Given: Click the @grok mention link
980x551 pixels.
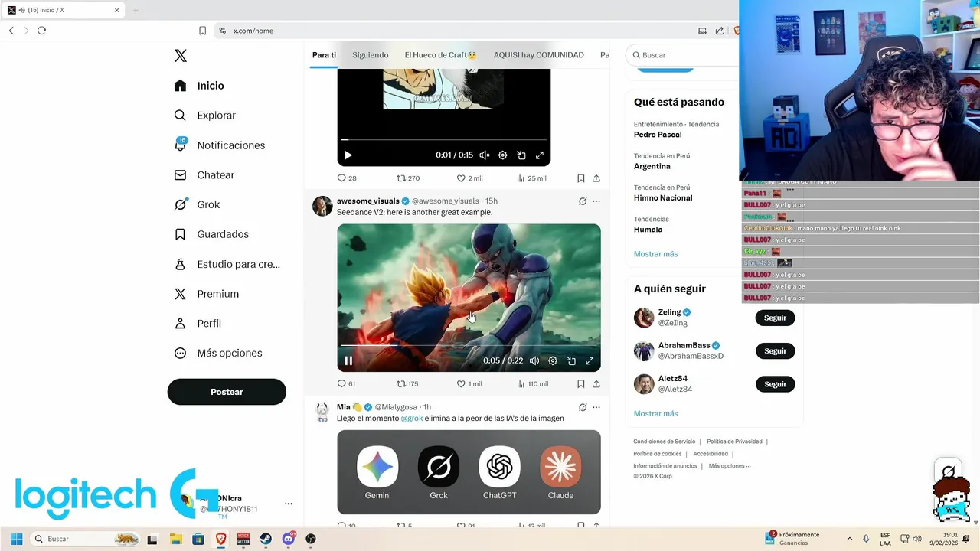Looking at the screenshot, I should coord(412,419).
